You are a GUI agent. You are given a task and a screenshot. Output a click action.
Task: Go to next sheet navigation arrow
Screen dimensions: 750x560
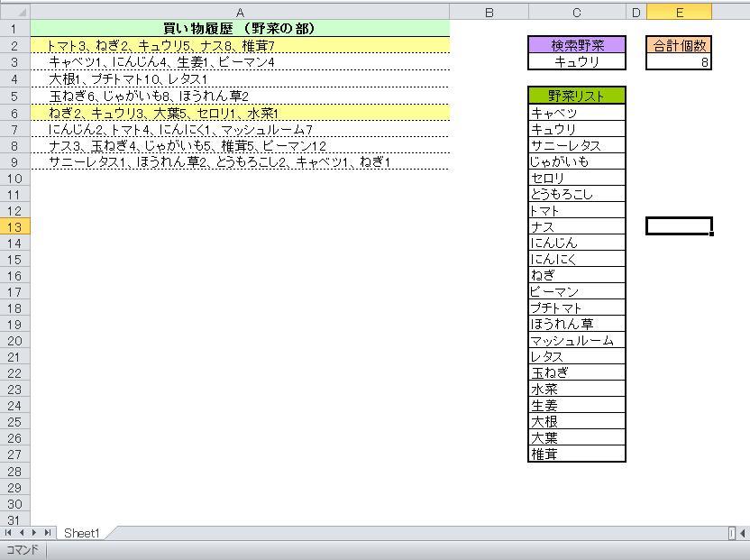click(34, 533)
